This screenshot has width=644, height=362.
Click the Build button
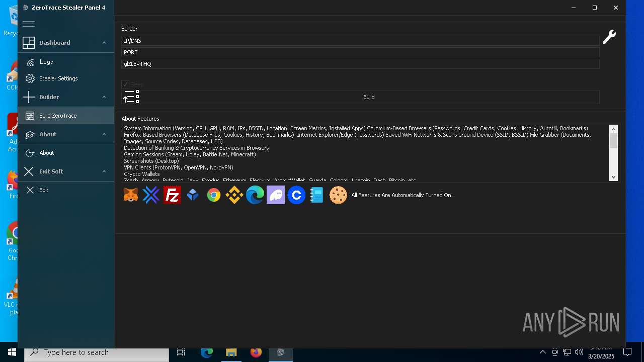[360, 97]
